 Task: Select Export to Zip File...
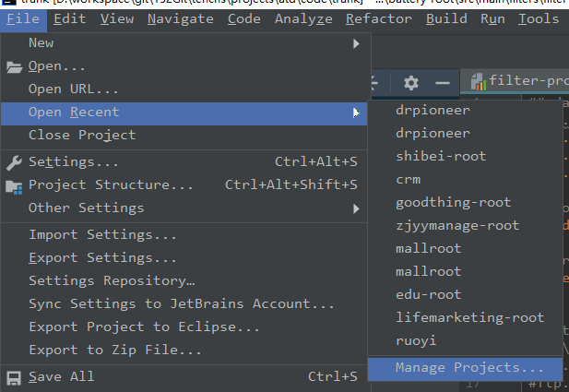click(x=115, y=350)
